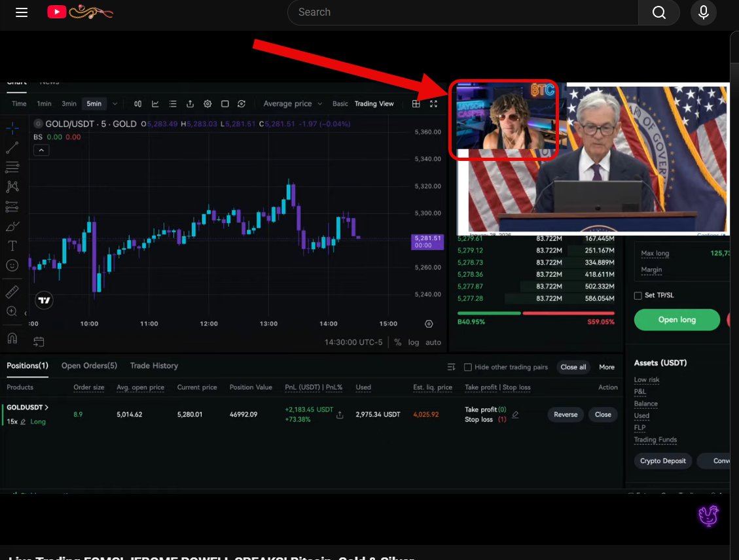The width and height of the screenshot is (739, 560).
Task: Change chart type via the candlestick icon
Action: (x=137, y=103)
